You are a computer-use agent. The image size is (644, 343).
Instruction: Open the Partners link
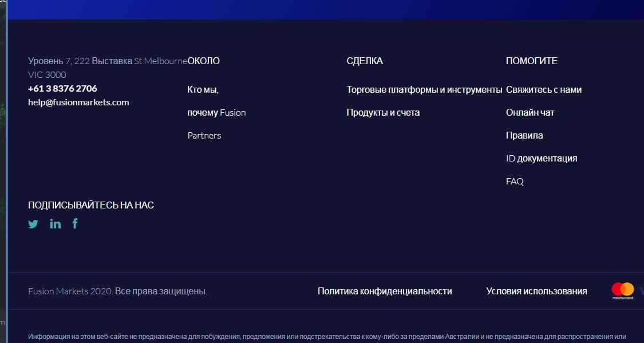pos(204,136)
